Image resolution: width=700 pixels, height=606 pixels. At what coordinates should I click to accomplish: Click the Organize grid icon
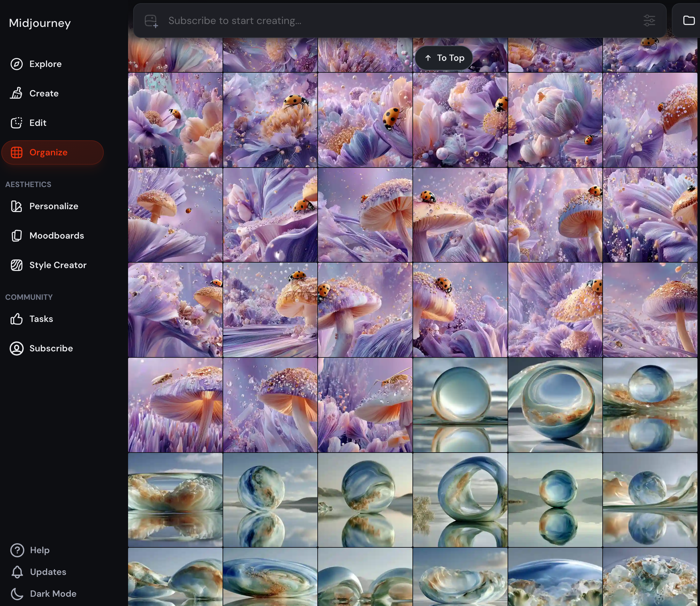(16, 152)
